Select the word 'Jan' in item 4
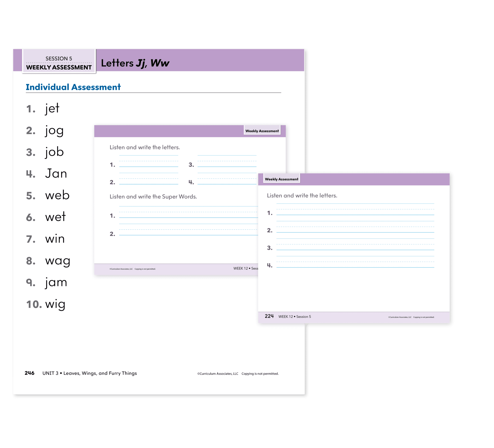Viewport: 494px width, 448px height. (x=56, y=173)
